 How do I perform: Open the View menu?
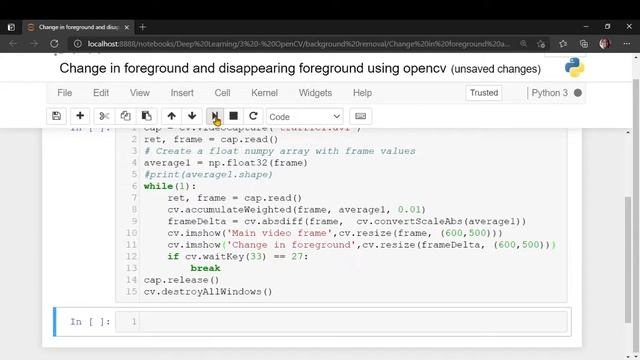[x=140, y=93]
